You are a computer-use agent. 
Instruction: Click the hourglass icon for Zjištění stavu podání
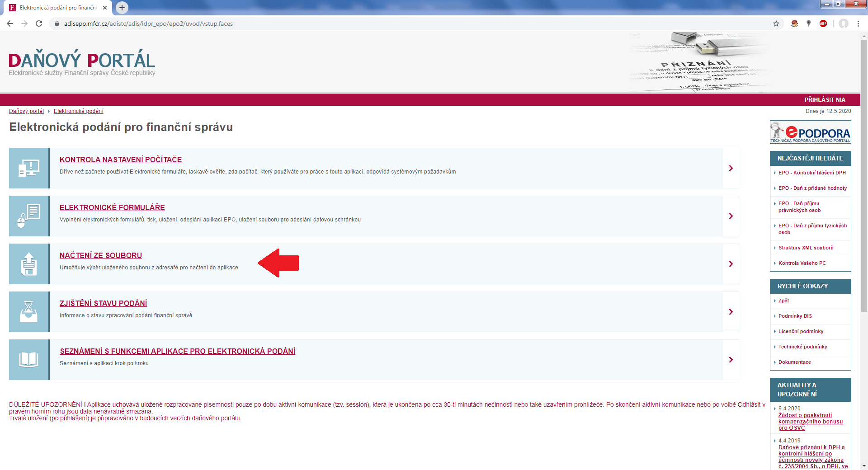[29, 312]
